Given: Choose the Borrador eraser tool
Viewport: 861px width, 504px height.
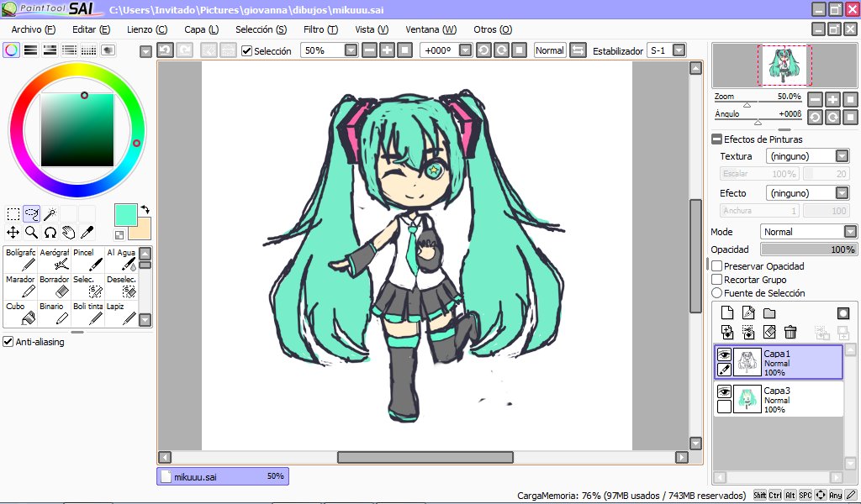Looking at the screenshot, I should pyautogui.click(x=54, y=286).
